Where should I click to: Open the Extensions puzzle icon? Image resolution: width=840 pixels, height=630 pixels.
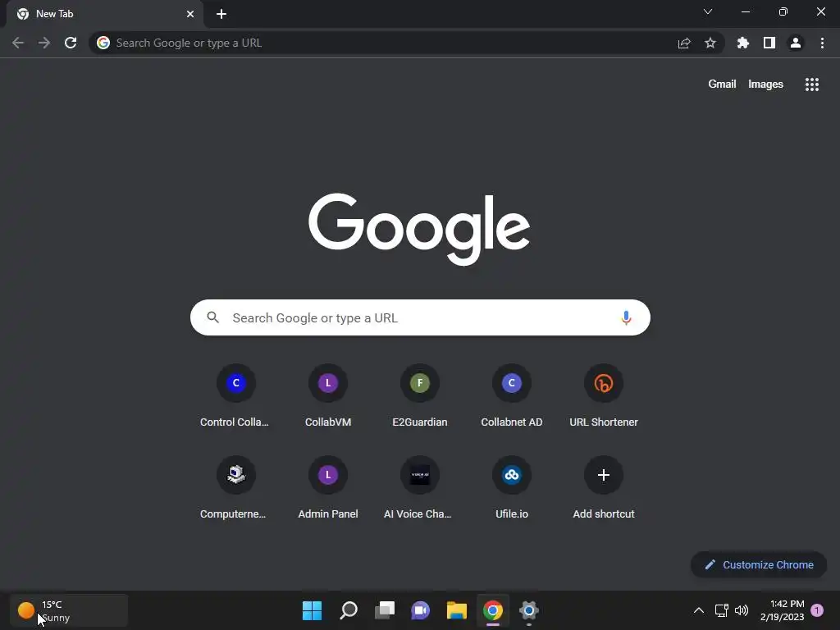743,43
